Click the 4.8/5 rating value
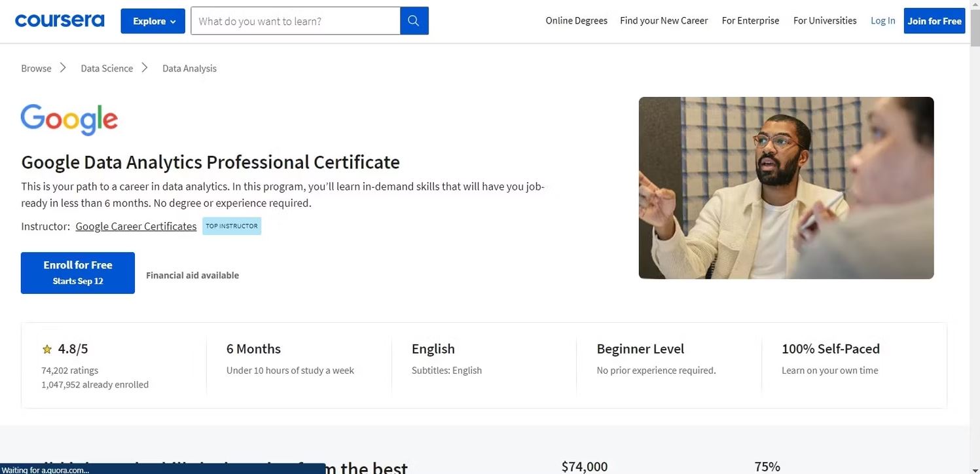980x474 pixels. (73, 349)
